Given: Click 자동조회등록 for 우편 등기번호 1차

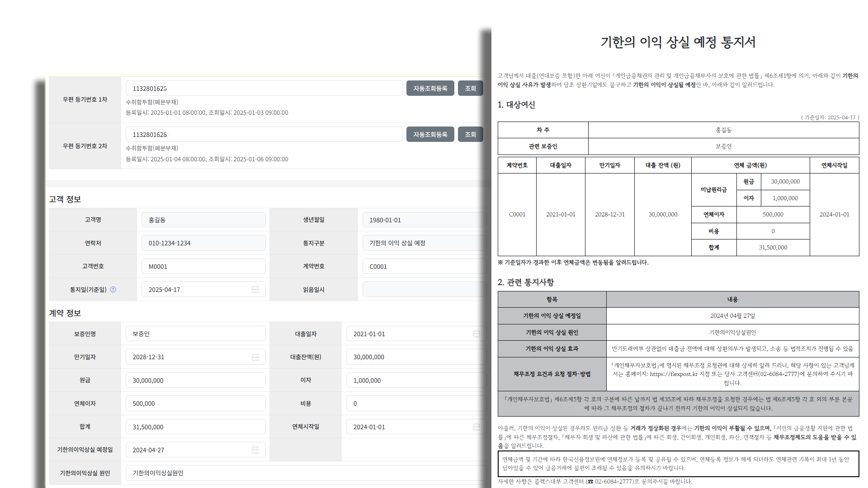Looking at the screenshot, I should (x=430, y=89).
